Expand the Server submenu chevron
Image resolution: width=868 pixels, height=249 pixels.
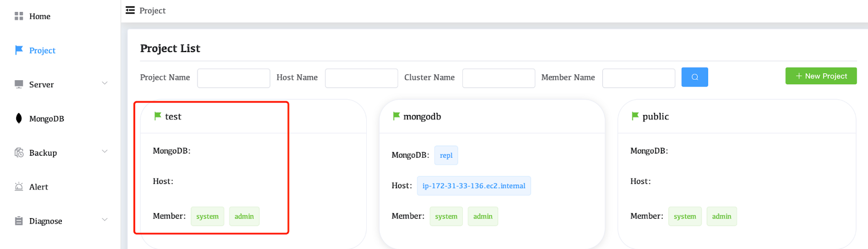click(105, 83)
